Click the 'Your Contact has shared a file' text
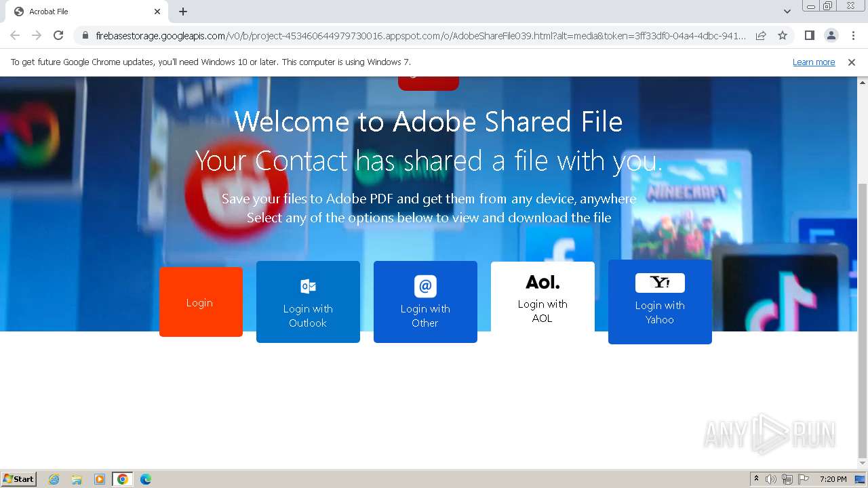Screen dimensions: 868x488 (429, 161)
